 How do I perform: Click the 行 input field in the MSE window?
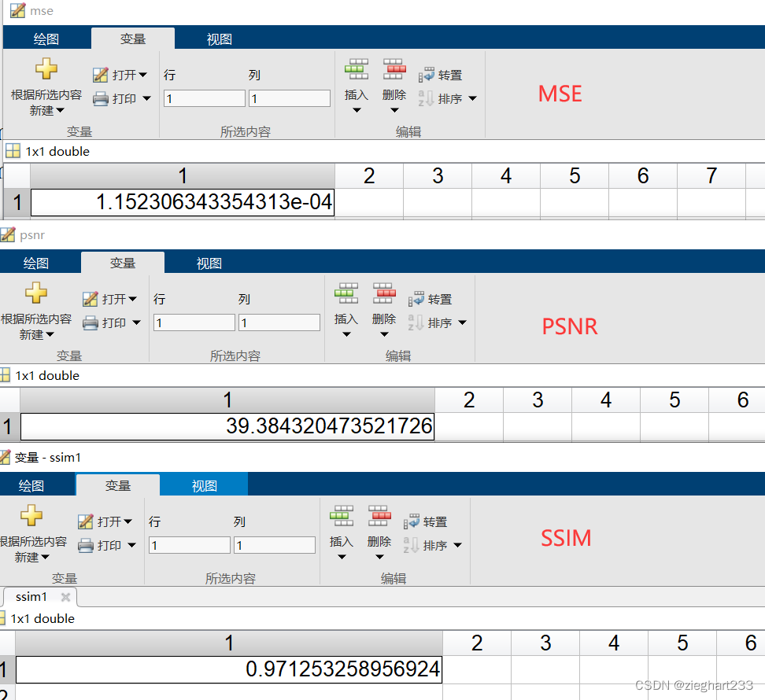(205, 98)
